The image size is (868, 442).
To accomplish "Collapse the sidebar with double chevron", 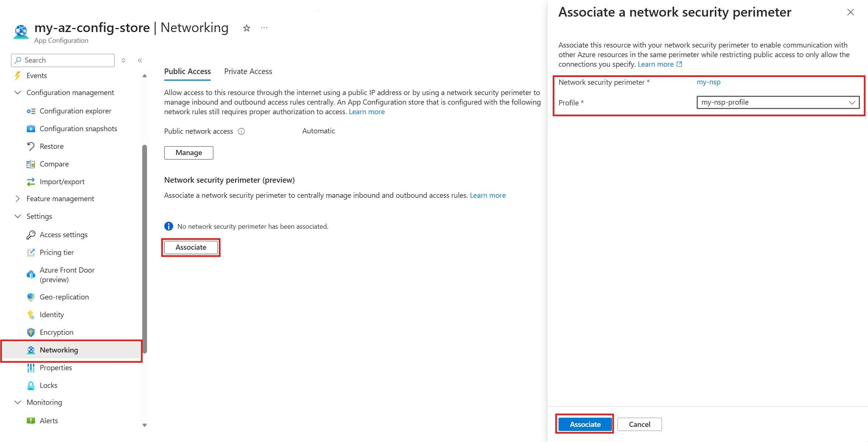I will tap(140, 60).
